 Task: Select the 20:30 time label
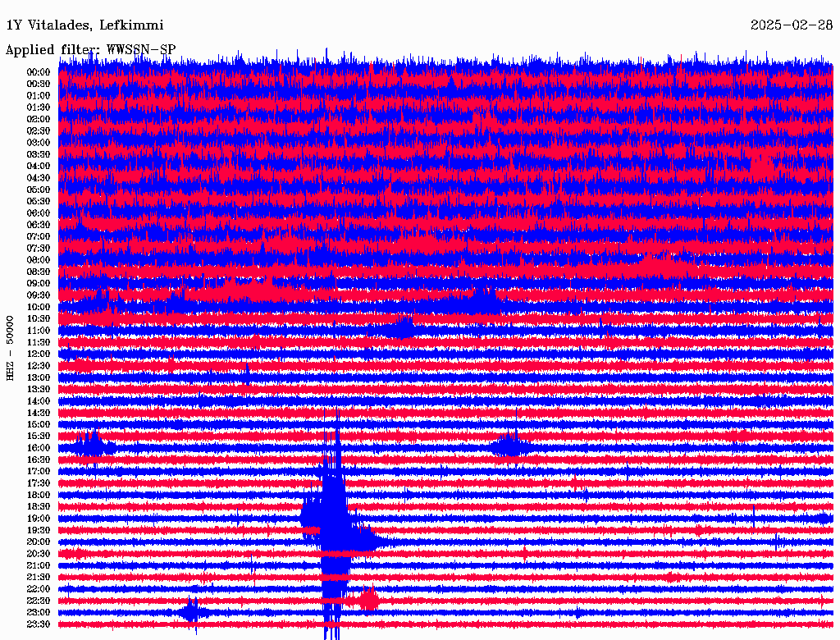tap(39, 554)
